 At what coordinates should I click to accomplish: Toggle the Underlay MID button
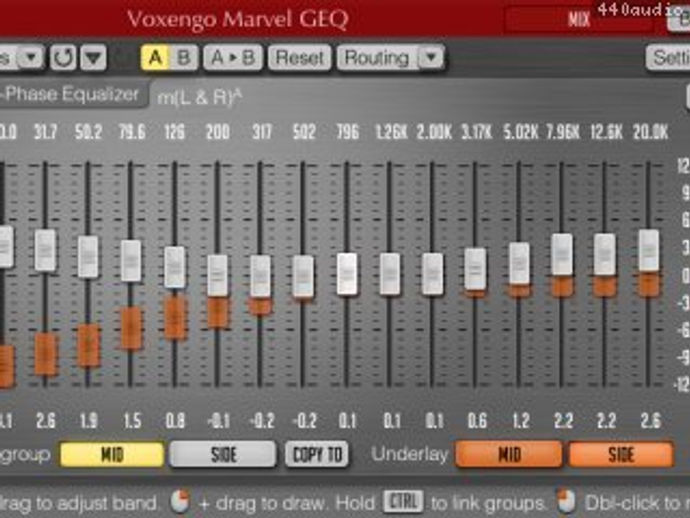pyautogui.click(x=509, y=455)
